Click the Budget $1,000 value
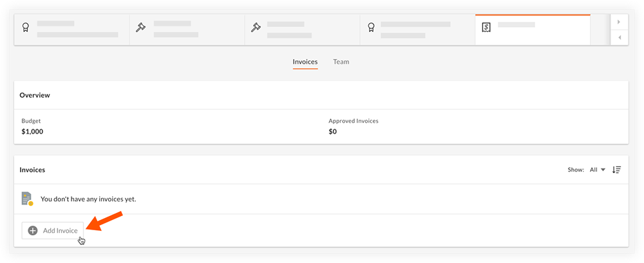Viewport: 644px width, 263px height. point(32,132)
